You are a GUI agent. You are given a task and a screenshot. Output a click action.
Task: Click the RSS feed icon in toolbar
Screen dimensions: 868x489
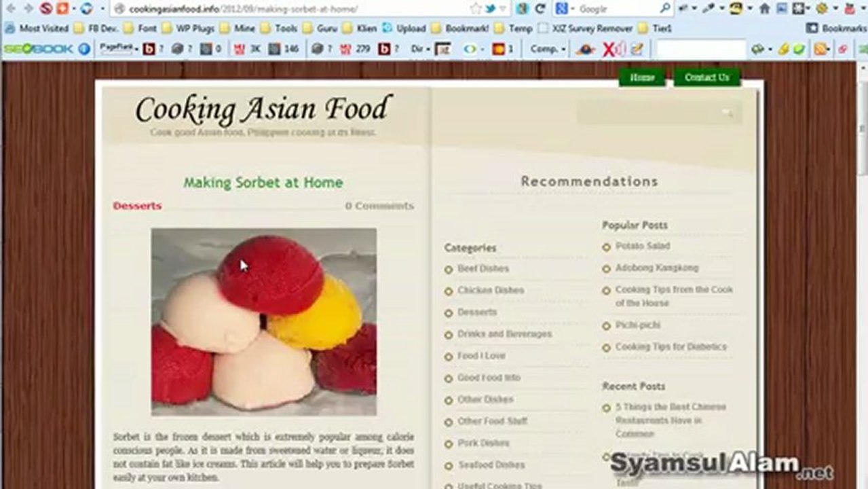[820, 49]
